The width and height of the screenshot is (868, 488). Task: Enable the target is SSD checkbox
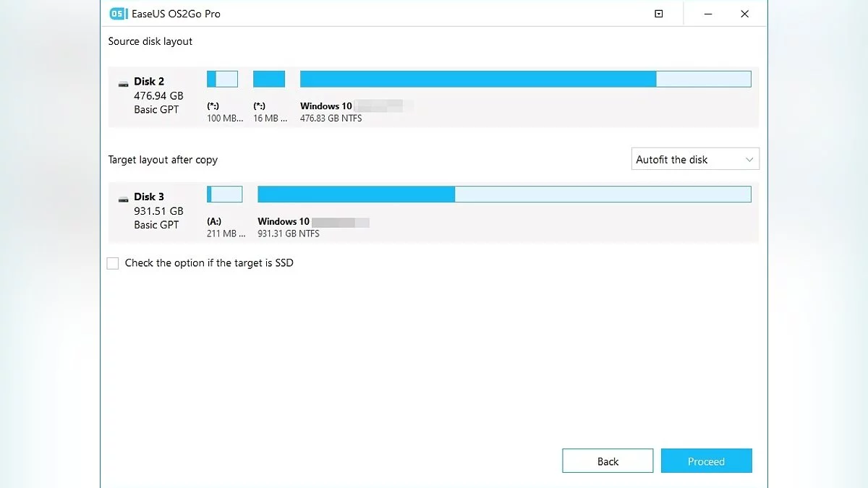pyautogui.click(x=113, y=263)
